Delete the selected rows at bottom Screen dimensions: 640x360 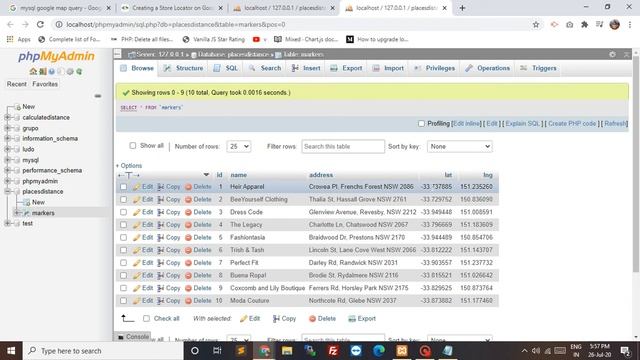point(322,318)
